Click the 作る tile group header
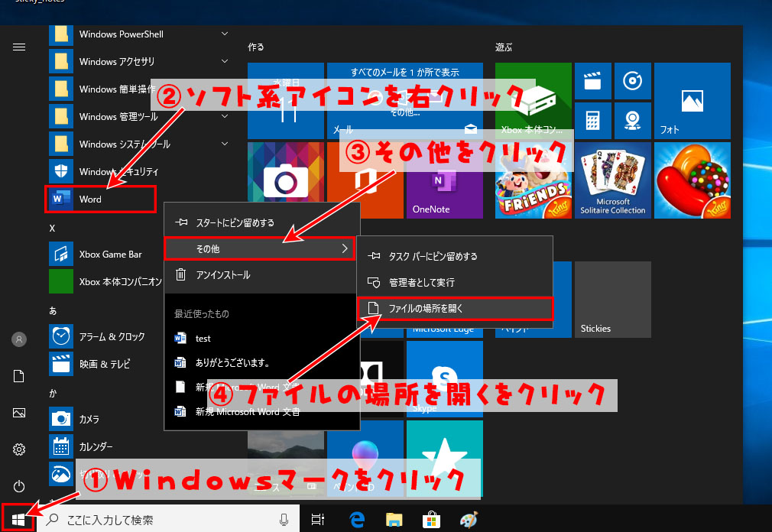Viewport: 772px width, 532px height. (x=255, y=47)
